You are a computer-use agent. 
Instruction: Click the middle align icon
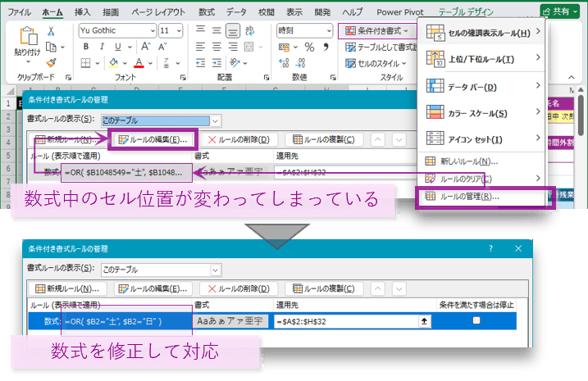(x=217, y=30)
